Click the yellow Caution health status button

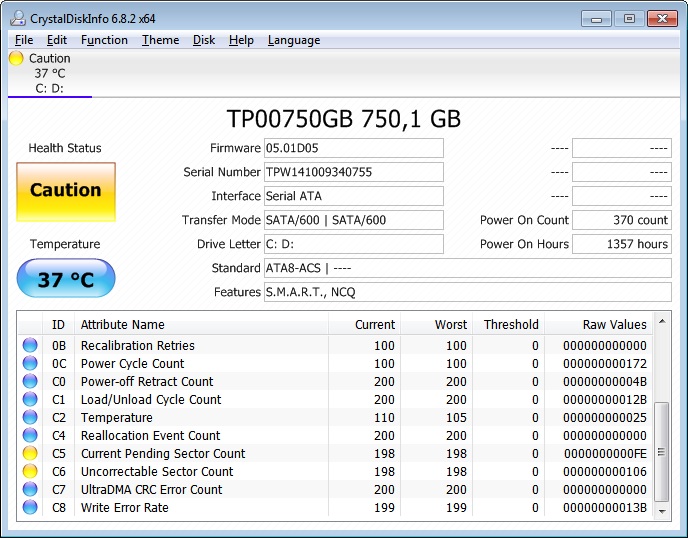[x=66, y=192]
